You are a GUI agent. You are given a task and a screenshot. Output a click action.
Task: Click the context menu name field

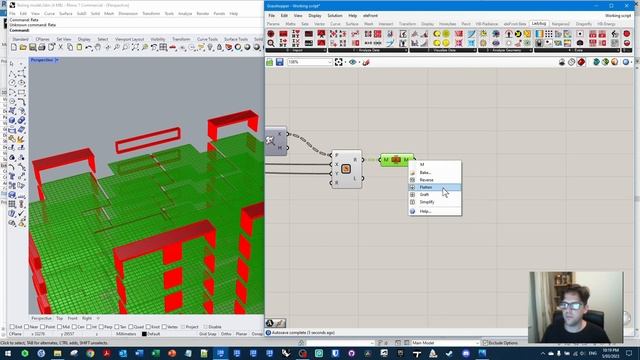435,164
